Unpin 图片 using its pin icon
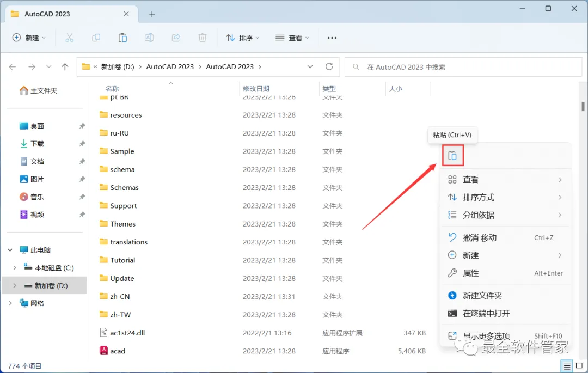This screenshot has height=373, width=588. click(82, 179)
